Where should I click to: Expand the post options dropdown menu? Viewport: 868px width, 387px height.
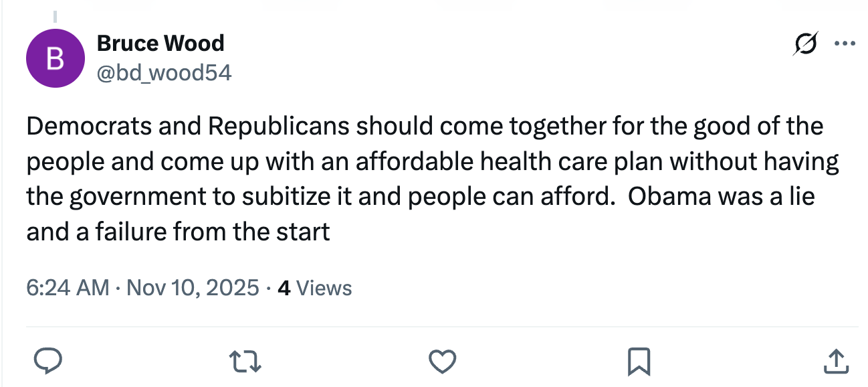(846, 42)
